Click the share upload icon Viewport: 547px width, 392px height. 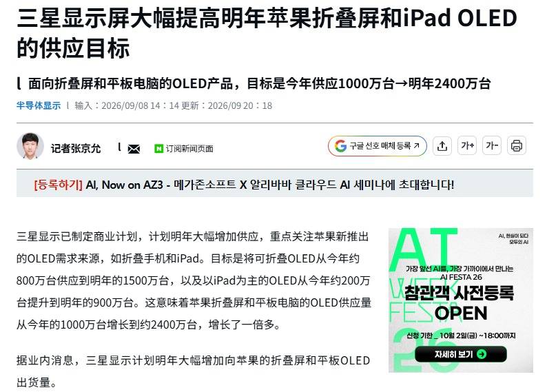point(442,145)
